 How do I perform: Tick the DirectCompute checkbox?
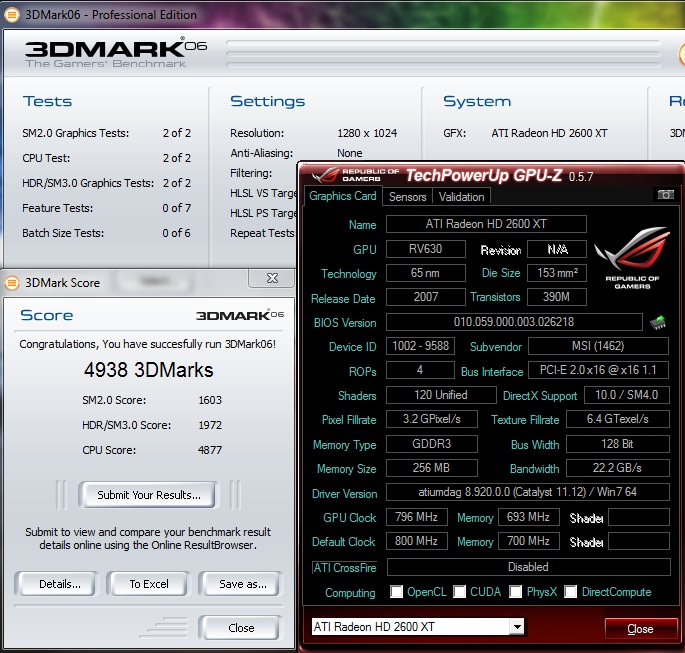point(571,592)
